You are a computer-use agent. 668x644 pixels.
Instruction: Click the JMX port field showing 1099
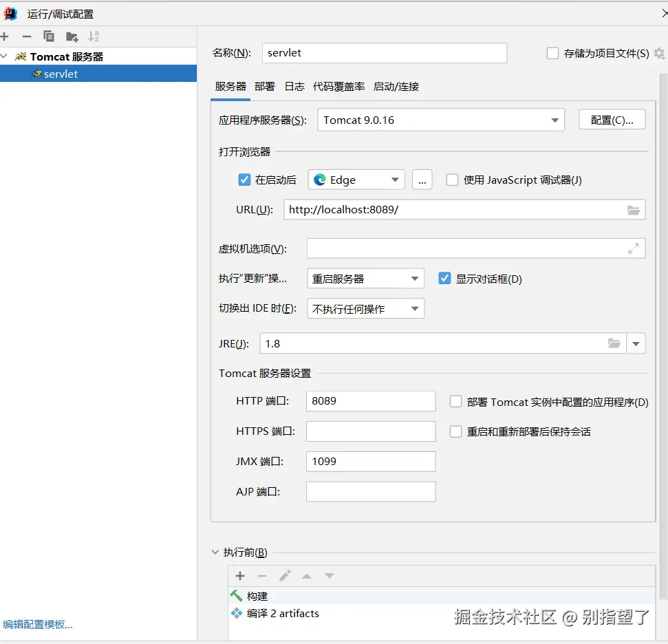371,462
